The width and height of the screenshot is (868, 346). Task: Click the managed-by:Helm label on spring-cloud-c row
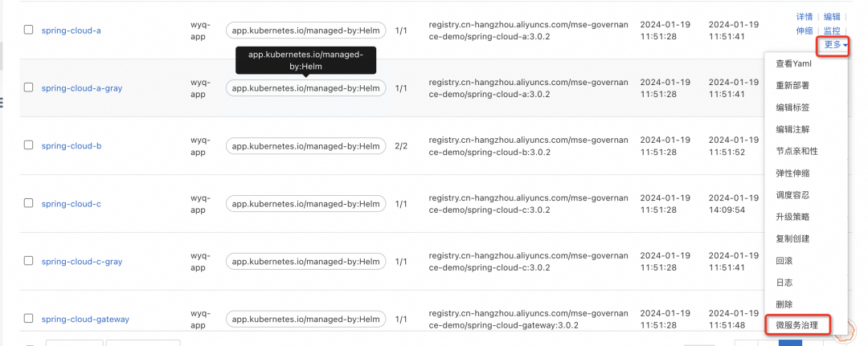[305, 204]
